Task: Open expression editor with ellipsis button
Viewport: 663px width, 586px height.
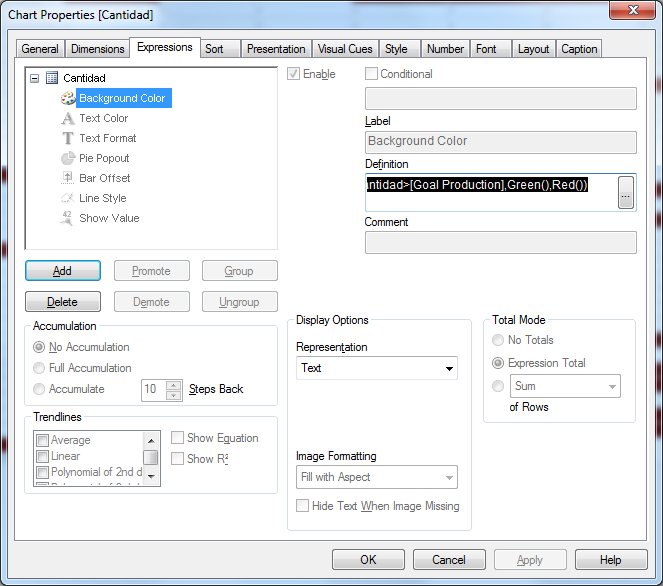Action: point(626,193)
